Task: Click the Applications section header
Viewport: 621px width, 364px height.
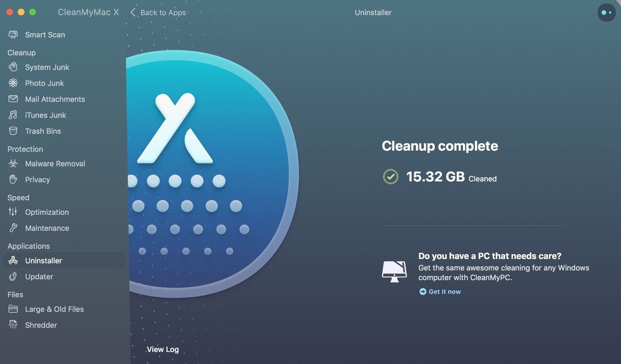Action: (x=29, y=246)
